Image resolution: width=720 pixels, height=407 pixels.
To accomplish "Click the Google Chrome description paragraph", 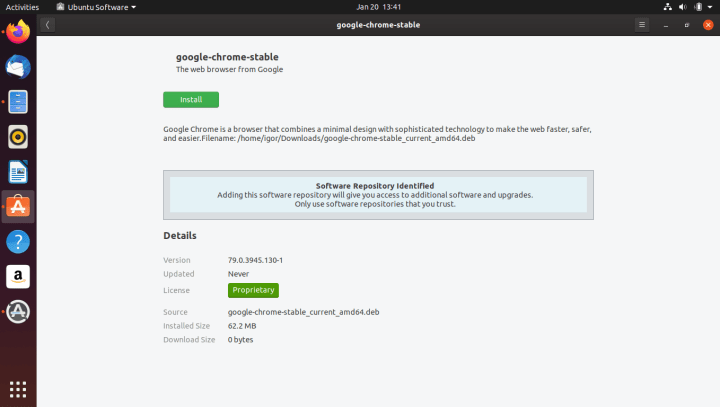I will (377, 134).
